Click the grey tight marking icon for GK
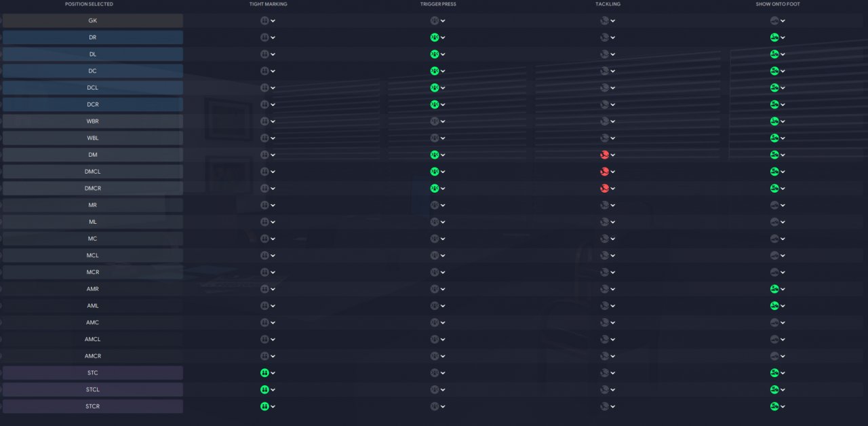 [264, 20]
